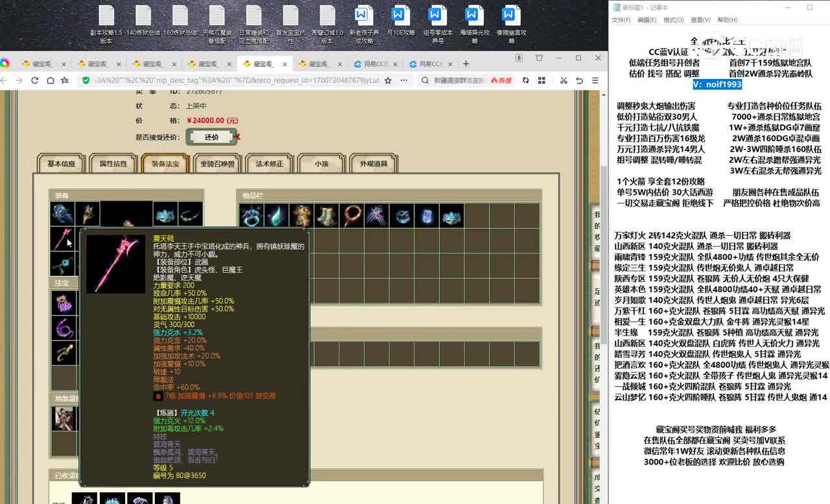830x504 pixels.
Task: Click the purple swirl 法宝 item
Action: click(x=64, y=328)
